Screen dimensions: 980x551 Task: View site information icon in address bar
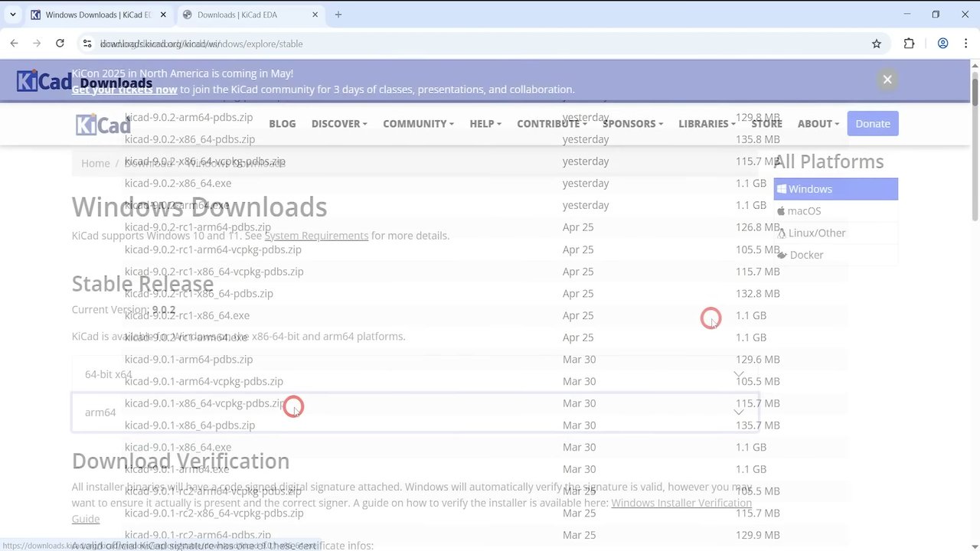tap(87, 44)
